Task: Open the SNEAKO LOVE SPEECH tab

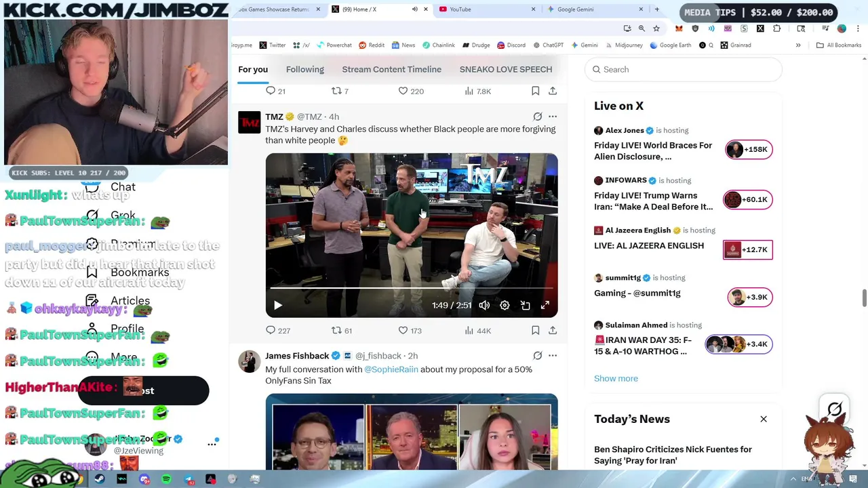Action: [x=506, y=69]
